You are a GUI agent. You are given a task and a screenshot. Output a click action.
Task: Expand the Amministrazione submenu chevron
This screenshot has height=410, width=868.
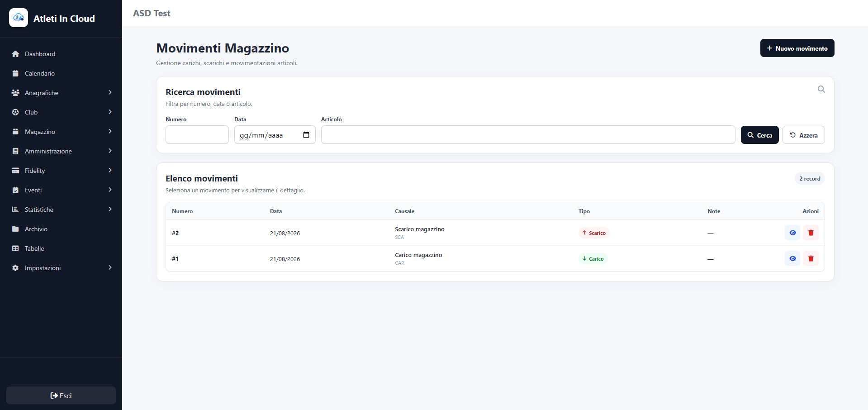(110, 151)
